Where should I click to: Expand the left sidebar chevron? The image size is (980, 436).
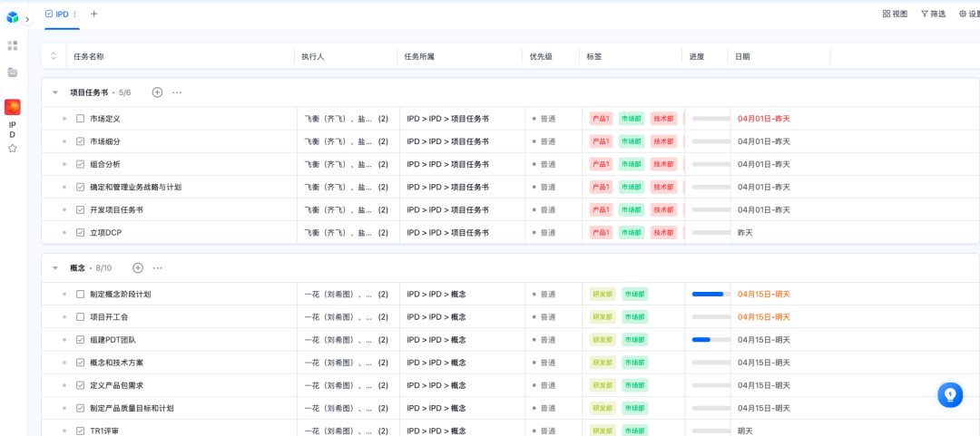27,19
